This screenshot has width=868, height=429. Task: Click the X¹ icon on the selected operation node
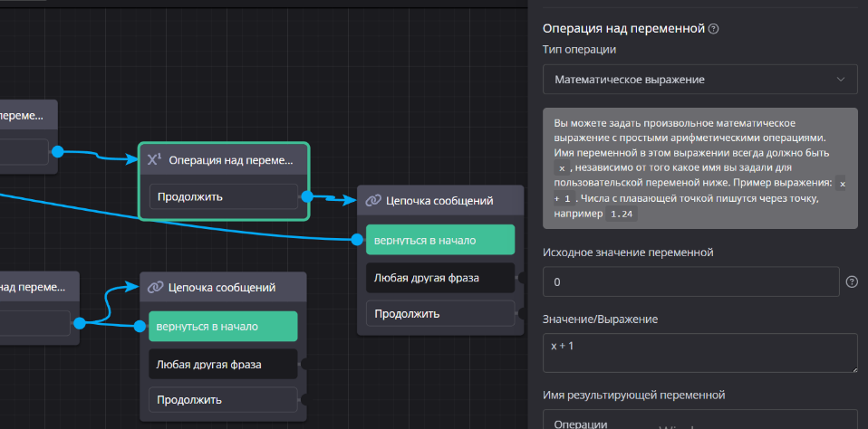coord(154,160)
